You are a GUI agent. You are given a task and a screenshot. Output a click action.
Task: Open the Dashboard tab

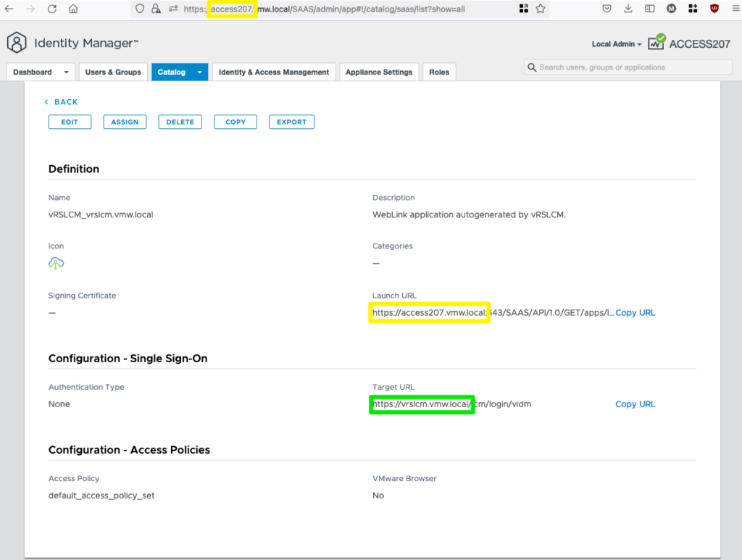coord(33,72)
